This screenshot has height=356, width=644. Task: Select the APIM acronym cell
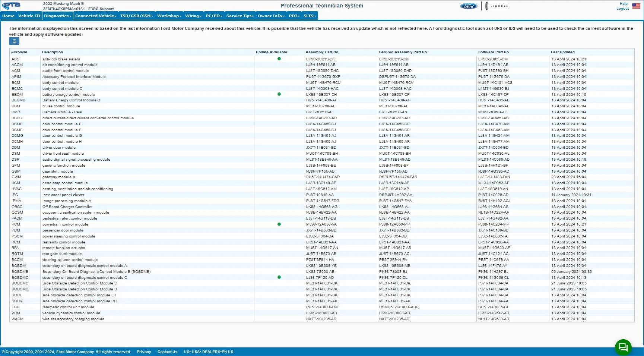(x=16, y=77)
